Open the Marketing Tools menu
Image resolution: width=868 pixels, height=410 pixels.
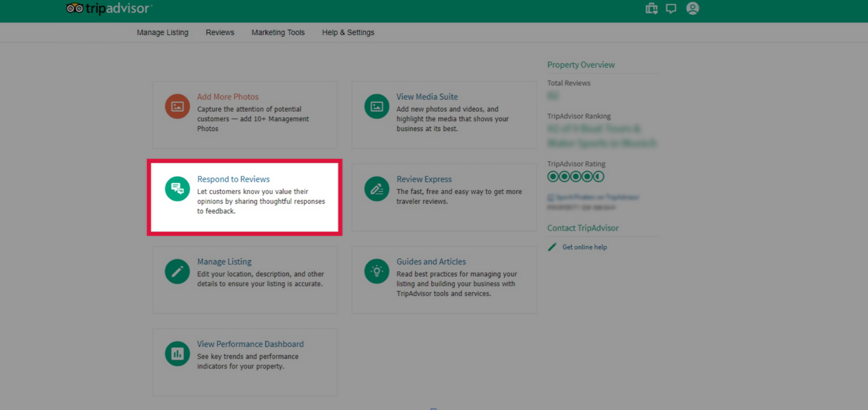tap(278, 32)
